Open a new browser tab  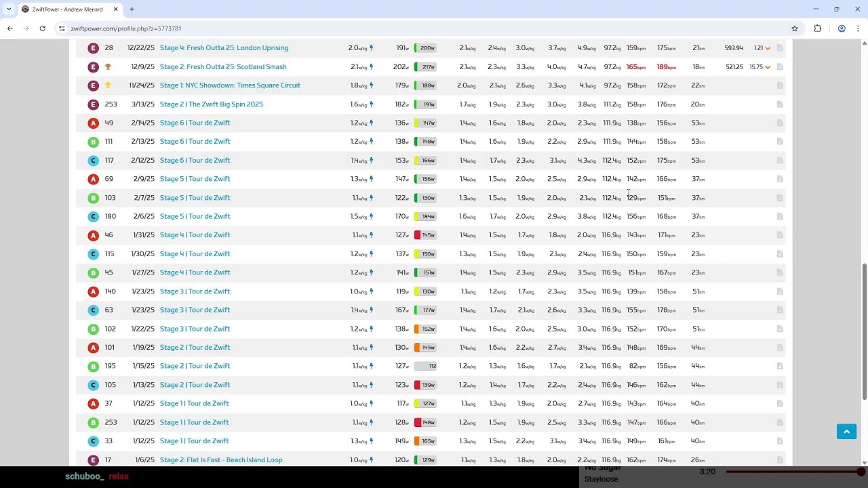point(132,9)
